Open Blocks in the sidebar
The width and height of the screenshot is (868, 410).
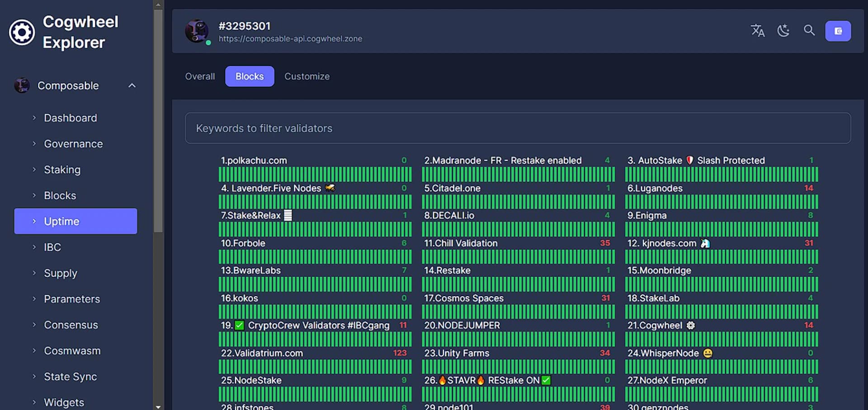60,196
